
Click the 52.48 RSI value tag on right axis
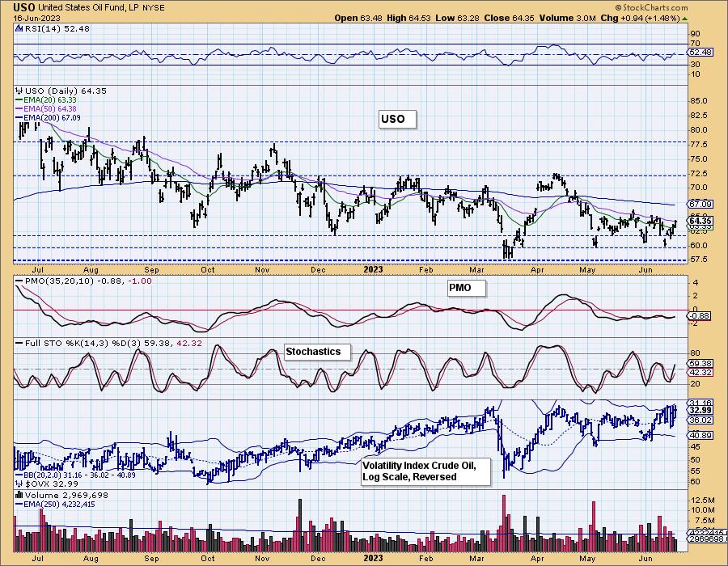pyautogui.click(x=700, y=52)
